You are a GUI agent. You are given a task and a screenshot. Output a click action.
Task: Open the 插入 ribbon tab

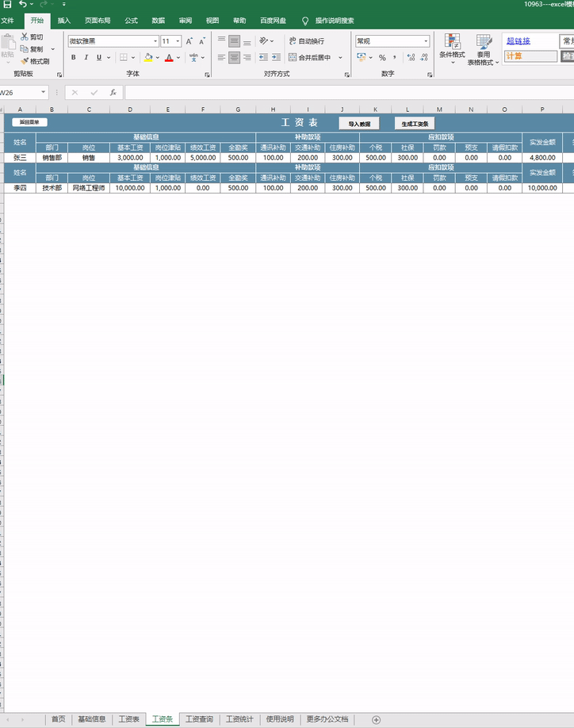[x=64, y=20]
